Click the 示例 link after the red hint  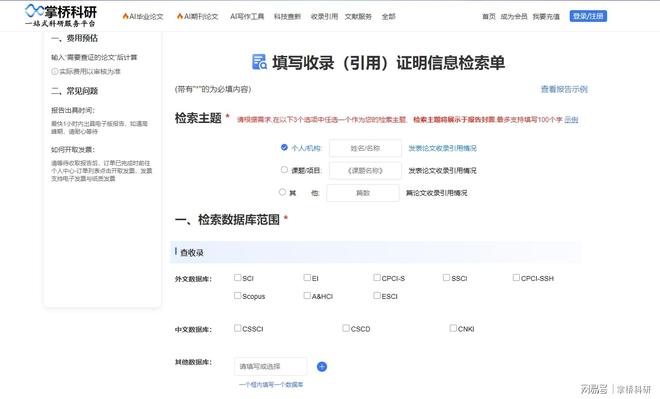[571, 120]
